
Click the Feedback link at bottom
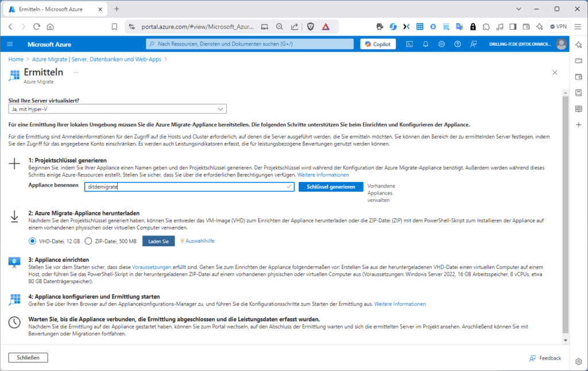tap(546, 358)
